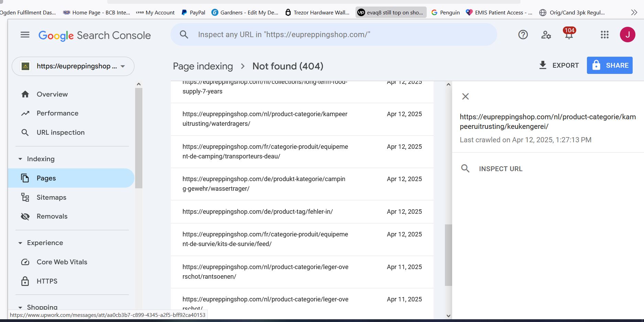The height and width of the screenshot is (322, 644).
Task: Select the kampeeruitrusting/waterdragers URL row
Action: point(302,119)
